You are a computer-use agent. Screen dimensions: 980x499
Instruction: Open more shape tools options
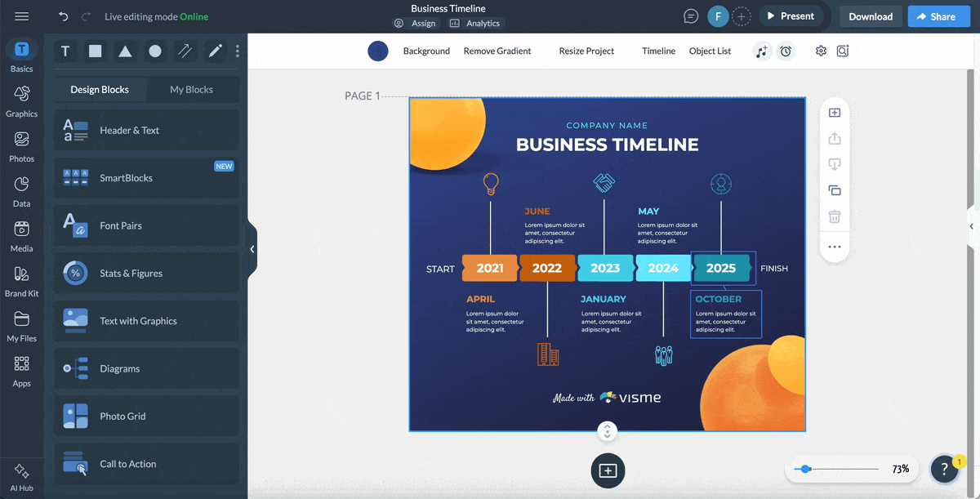[238, 51]
